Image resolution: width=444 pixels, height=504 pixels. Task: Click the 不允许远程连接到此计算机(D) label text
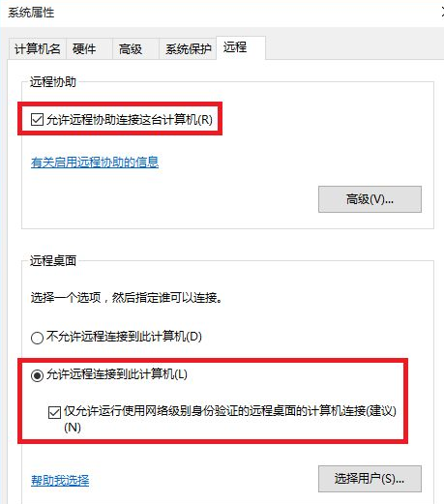point(124,337)
